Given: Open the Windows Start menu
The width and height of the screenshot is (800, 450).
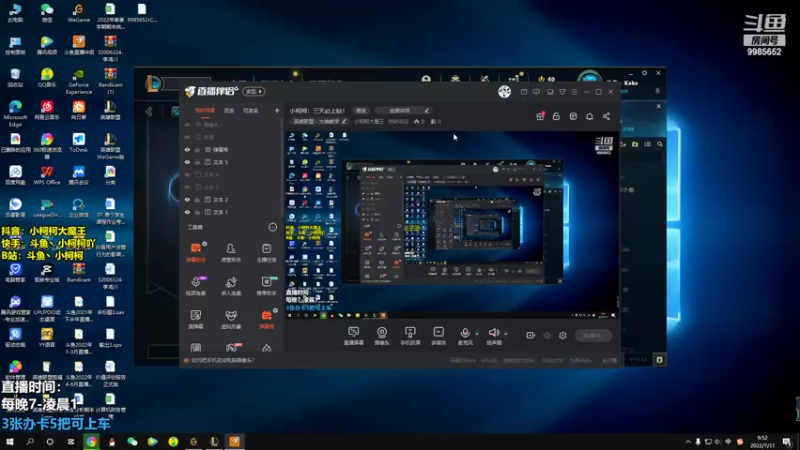Looking at the screenshot, I should pos(10,441).
